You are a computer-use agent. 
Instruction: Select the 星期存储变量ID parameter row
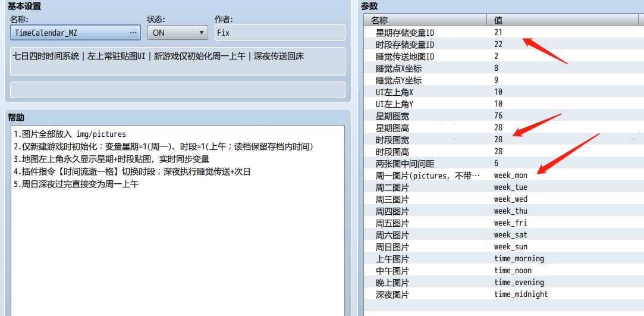[504, 32]
